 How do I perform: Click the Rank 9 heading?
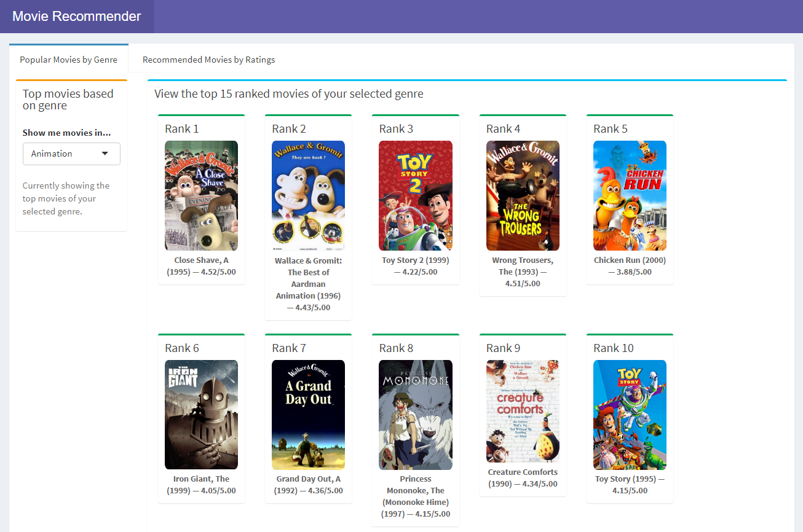(504, 348)
